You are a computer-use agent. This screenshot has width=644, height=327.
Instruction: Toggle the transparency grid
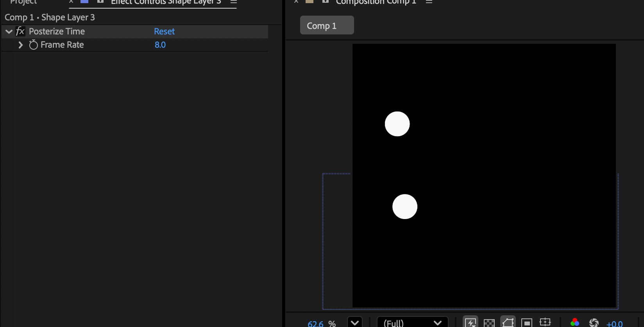click(489, 323)
